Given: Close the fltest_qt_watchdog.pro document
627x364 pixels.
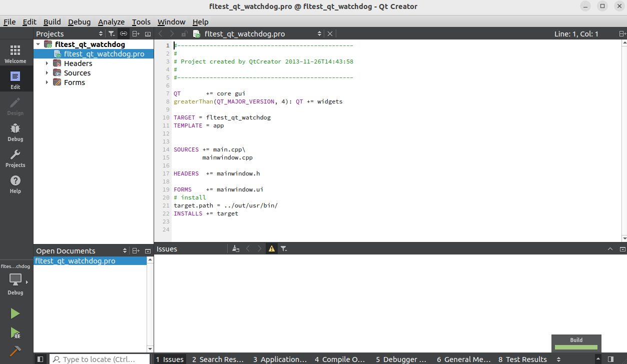Looking at the screenshot, I should [x=330, y=33].
